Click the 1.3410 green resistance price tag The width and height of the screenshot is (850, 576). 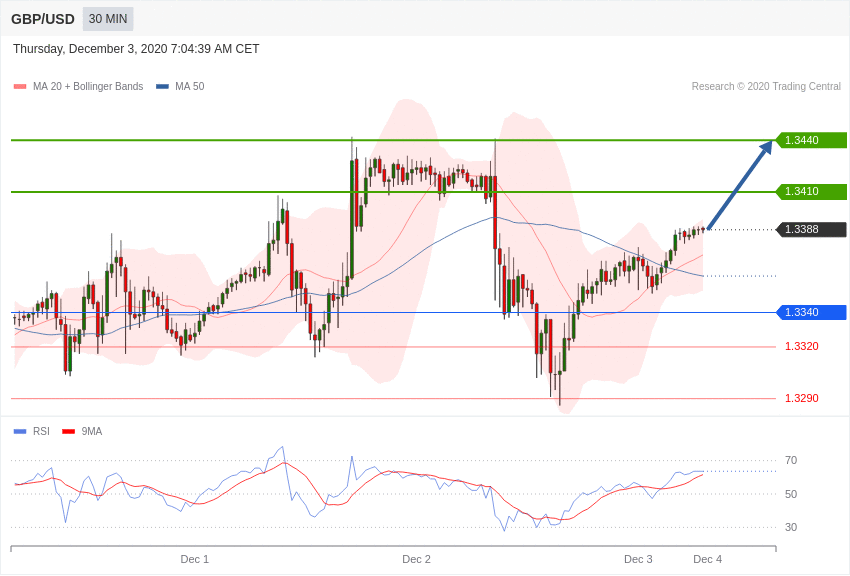812,191
